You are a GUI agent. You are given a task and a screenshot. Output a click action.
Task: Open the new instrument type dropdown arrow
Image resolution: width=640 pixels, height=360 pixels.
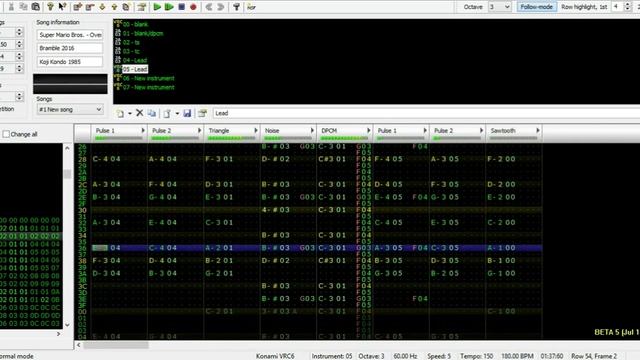pyautogui.click(x=130, y=113)
